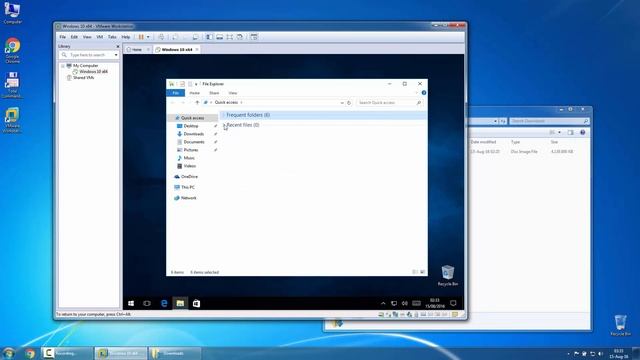640x360 pixels.
Task: Collapse the My Computer tree node
Action: (x=62, y=65)
